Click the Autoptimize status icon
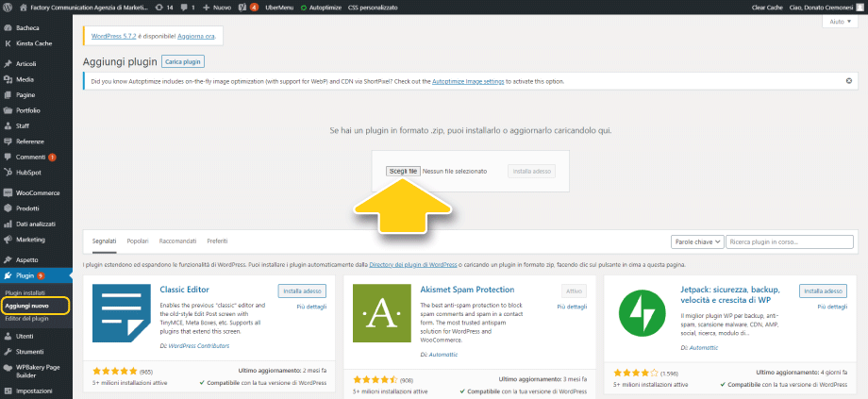Screen dimensions: 868x399 304,8
